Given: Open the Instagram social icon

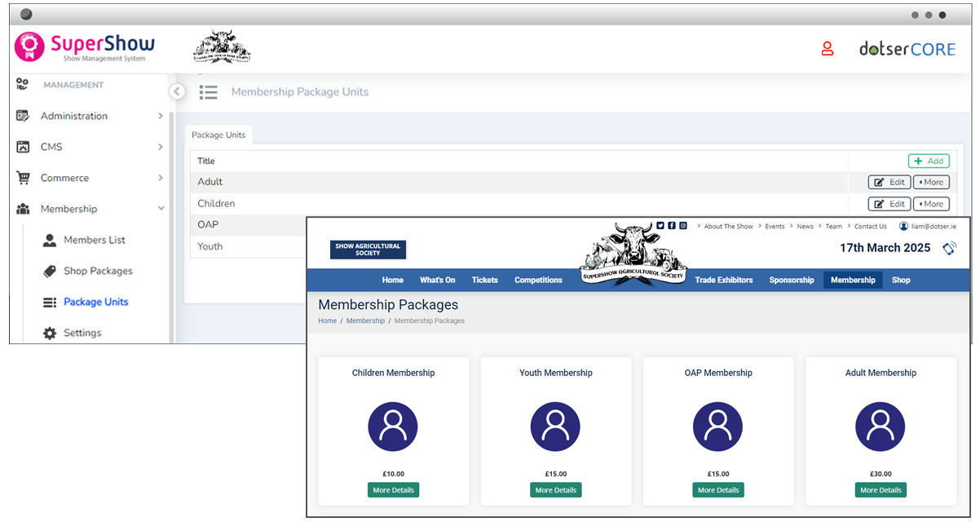Looking at the screenshot, I should click(x=683, y=226).
